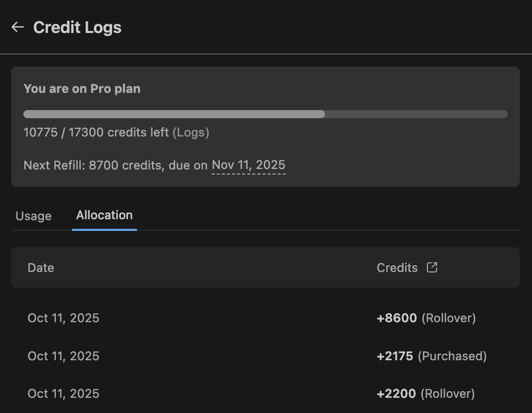Click the date of the +8600 row
The width and height of the screenshot is (532, 413).
pyautogui.click(x=63, y=318)
